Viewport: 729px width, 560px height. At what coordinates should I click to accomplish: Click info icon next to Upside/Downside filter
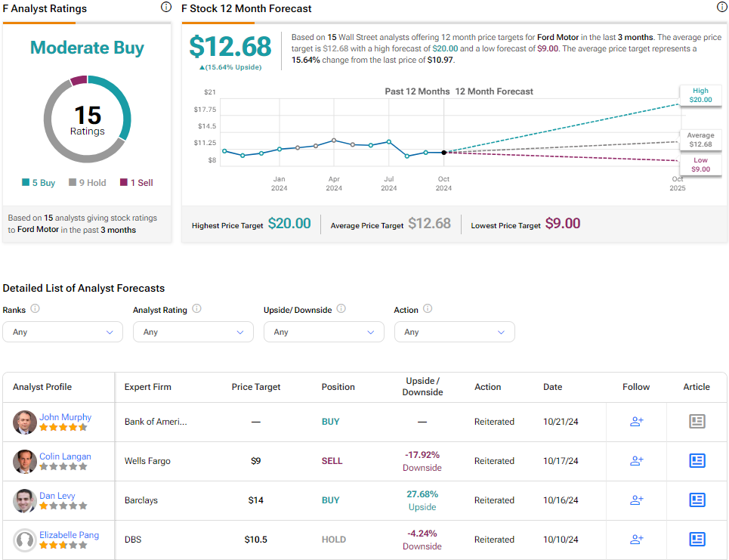click(x=341, y=309)
